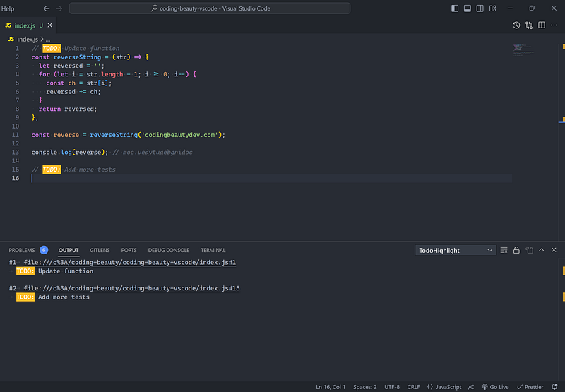Open output log in editor icon
Viewport: 565px width, 392px height.
tap(529, 250)
